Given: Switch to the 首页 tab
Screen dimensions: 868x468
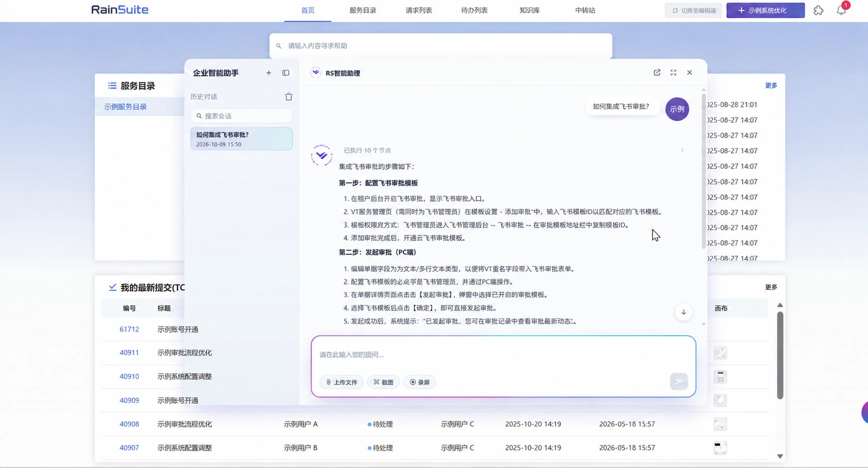Looking at the screenshot, I should [x=308, y=10].
